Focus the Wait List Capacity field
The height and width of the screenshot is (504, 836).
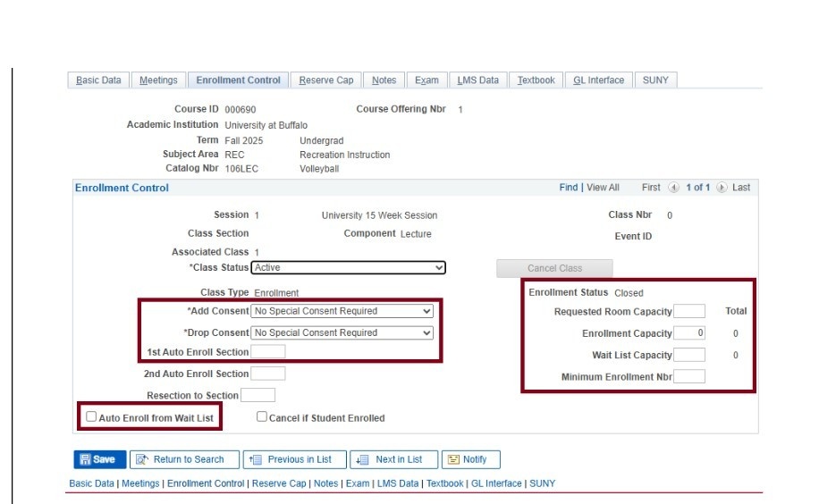[x=688, y=355]
